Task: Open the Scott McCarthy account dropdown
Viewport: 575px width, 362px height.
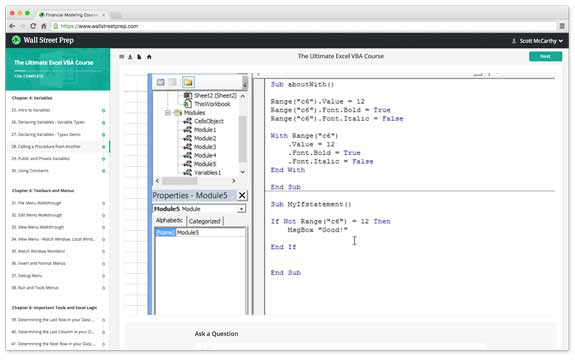Action: point(537,41)
